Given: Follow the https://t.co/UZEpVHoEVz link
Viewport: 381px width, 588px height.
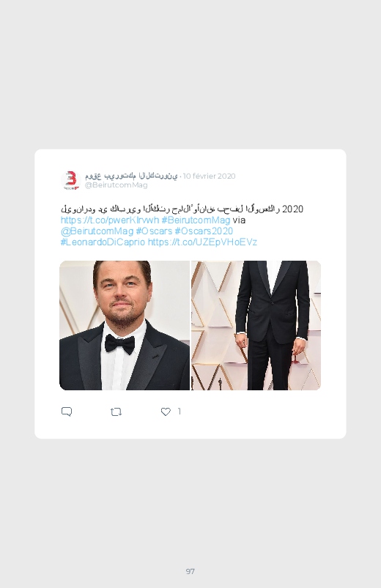Looking at the screenshot, I should [202, 242].
